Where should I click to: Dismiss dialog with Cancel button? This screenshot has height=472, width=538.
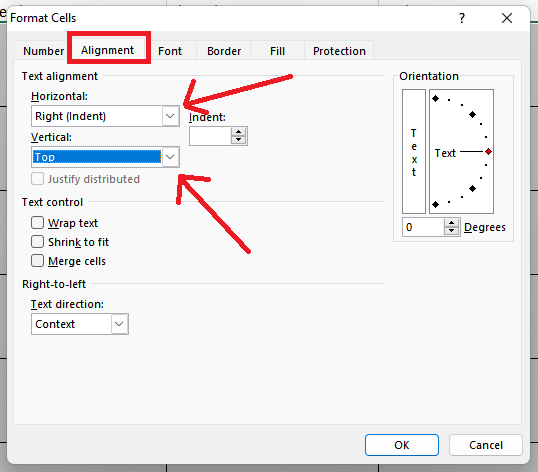pos(486,445)
